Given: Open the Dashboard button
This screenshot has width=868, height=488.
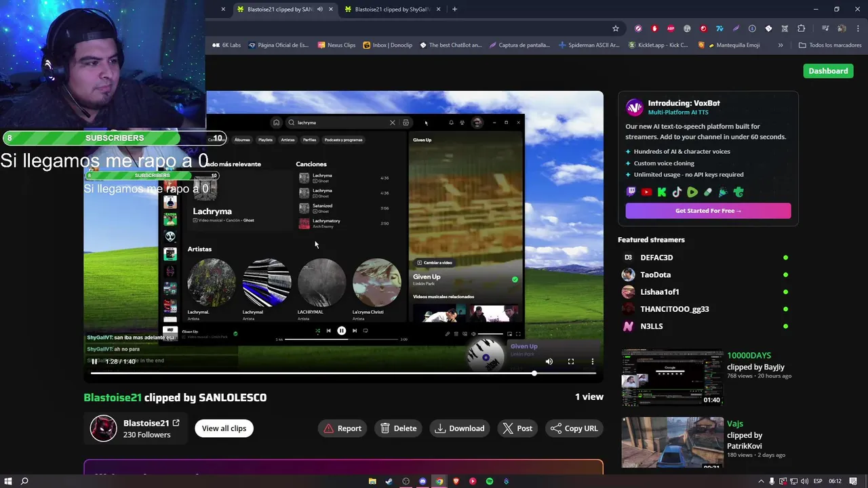Looking at the screenshot, I should tap(828, 70).
